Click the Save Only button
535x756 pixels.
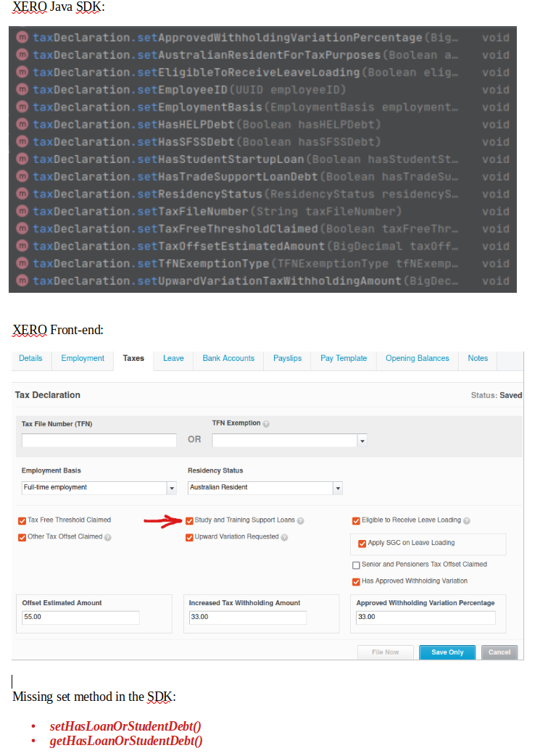click(x=447, y=652)
